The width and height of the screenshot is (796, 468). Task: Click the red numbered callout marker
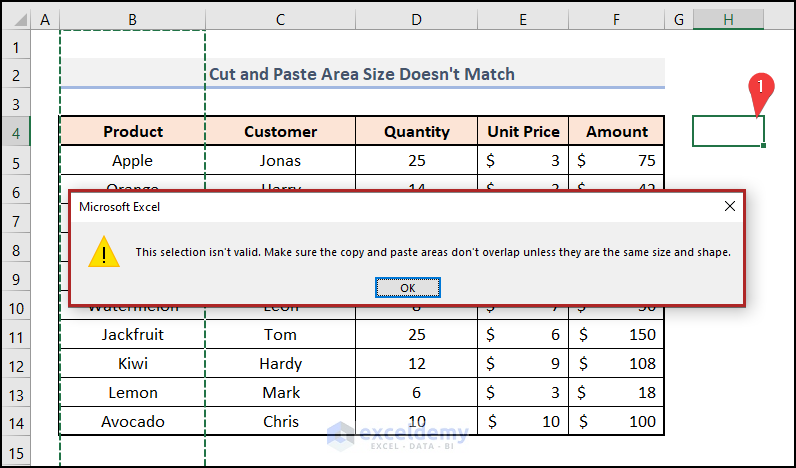pyautogui.click(x=761, y=88)
